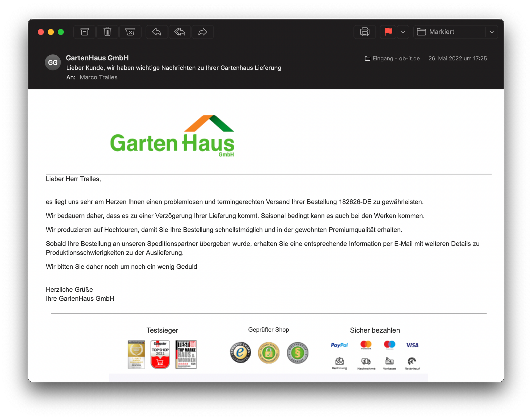Reply to the GartenHaus email
The width and height of the screenshot is (532, 419).
point(156,32)
